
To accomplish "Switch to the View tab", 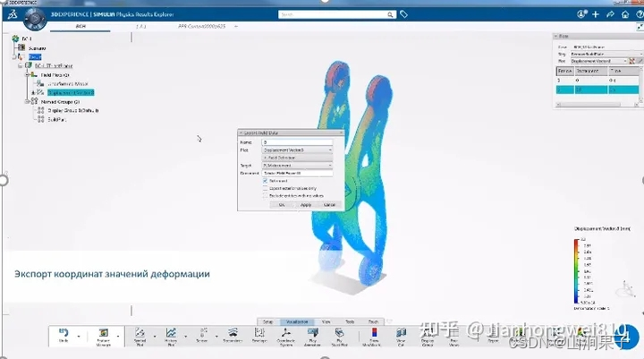I will 326,321.
